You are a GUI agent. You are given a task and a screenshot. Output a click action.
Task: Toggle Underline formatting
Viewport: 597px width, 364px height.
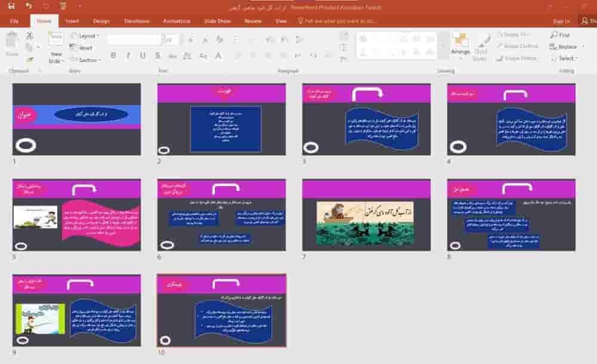[x=143, y=56]
